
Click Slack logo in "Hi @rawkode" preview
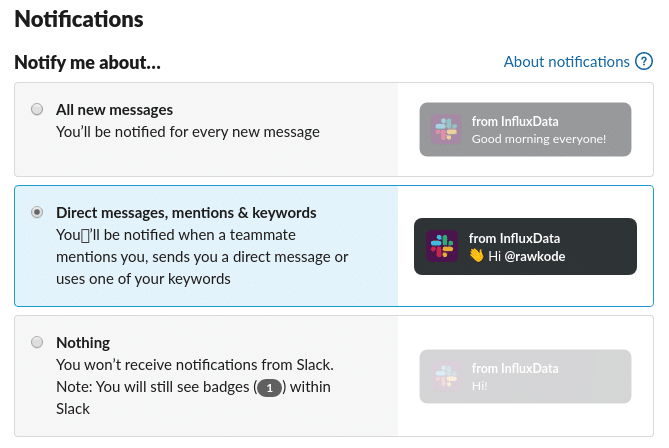(441, 246)
